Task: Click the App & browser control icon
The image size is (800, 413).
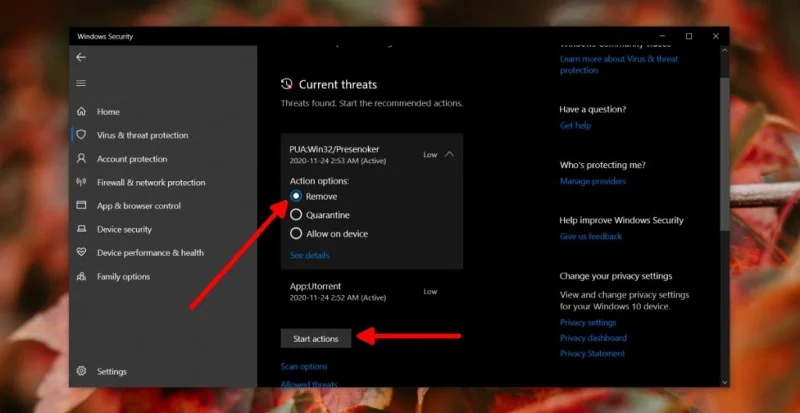Action: [x=81, y=205]
